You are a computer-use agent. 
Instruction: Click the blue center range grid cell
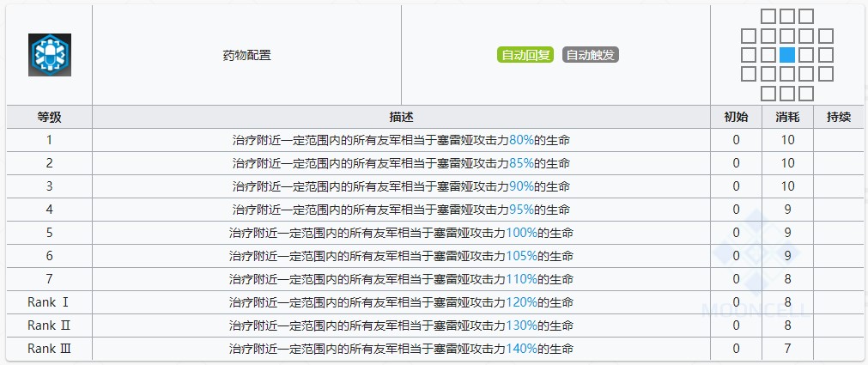pos(786,55)
